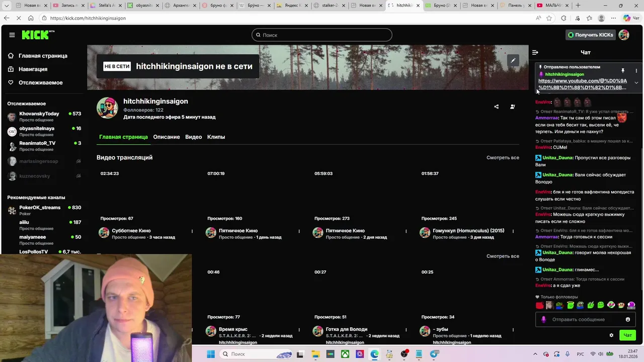Share the hitchhikinginsaigon channel
This screenshot has height=362, width=644.
[x=496, y=107]
